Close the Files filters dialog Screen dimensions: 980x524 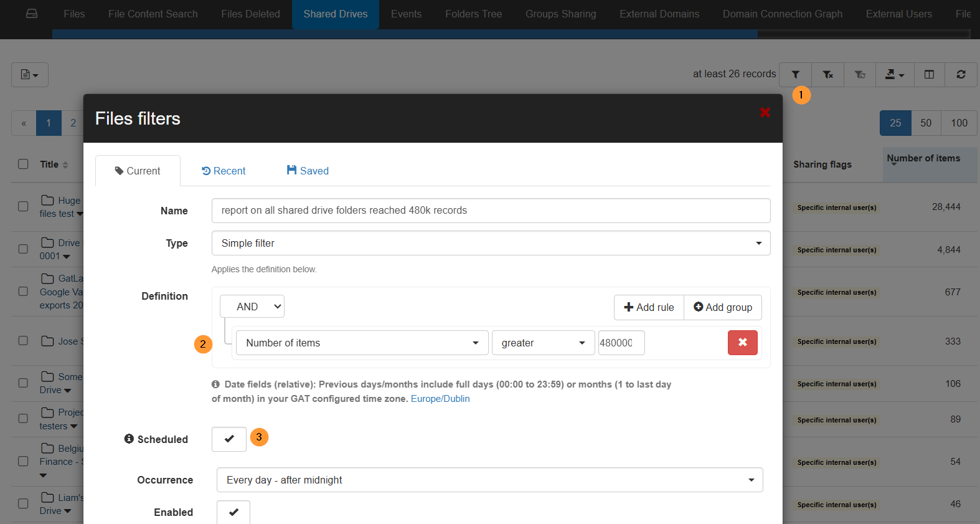[765, 112]
